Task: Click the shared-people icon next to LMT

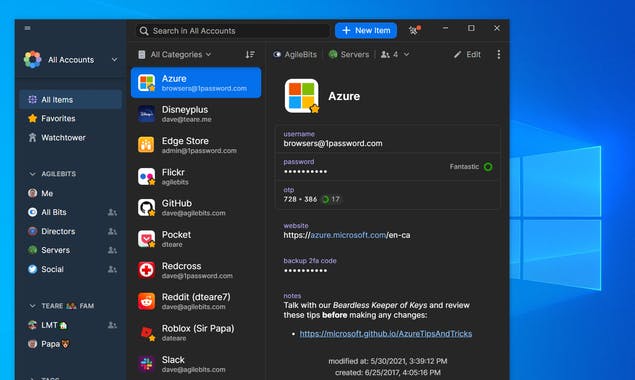Action: [x=112, y=325]
